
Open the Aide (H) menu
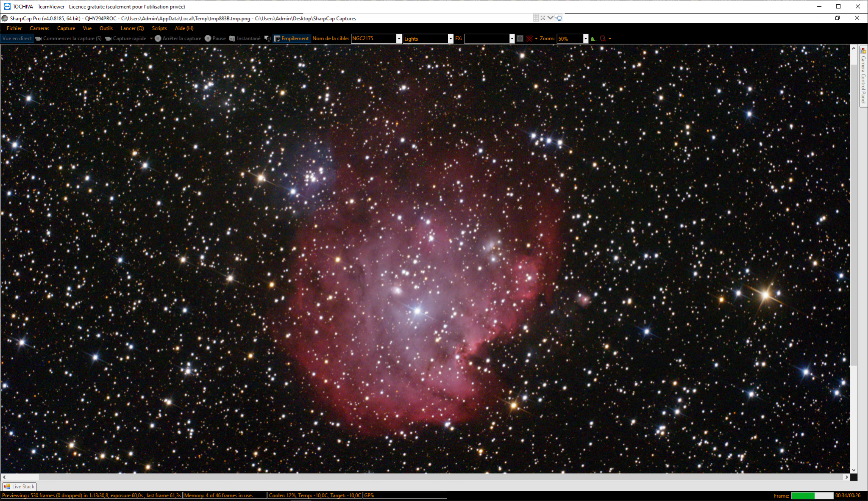point(184,28)
